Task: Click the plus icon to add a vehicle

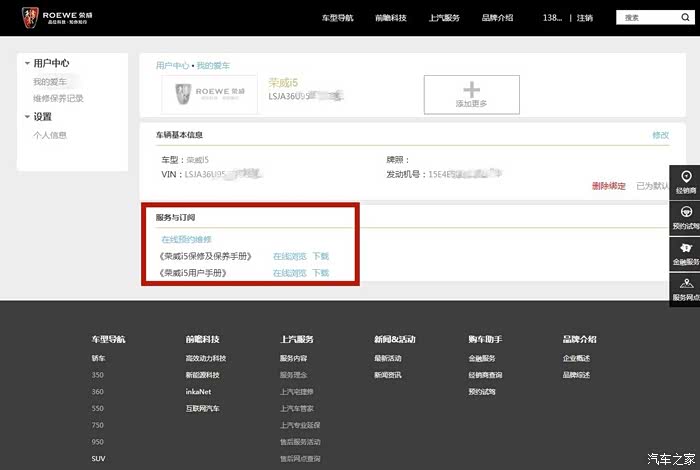Action: click(x=471, y=90)
